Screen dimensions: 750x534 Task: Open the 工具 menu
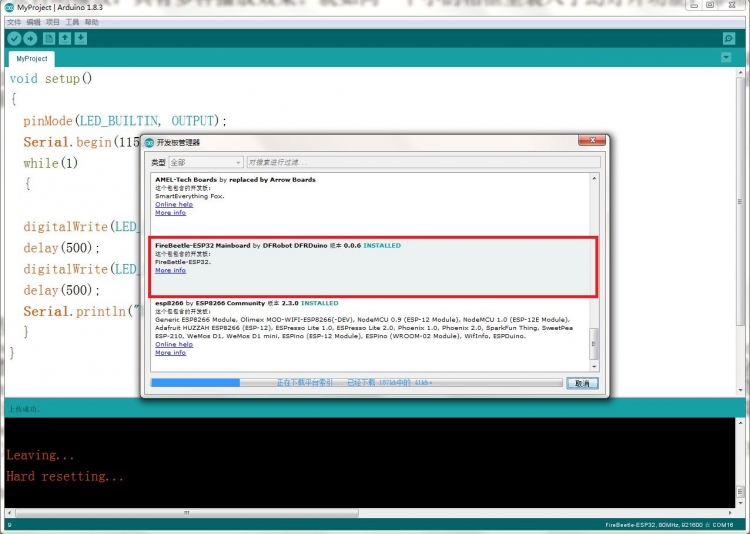[72, 22]
